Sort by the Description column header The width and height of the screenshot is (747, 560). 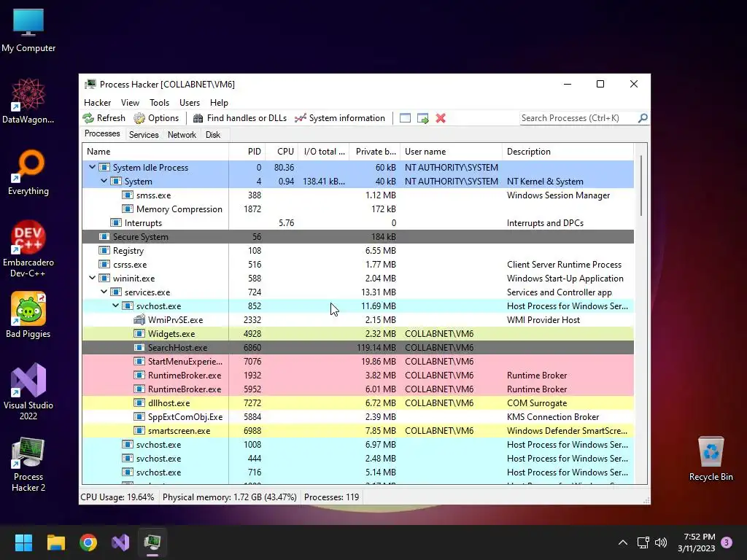click(568, 152)
